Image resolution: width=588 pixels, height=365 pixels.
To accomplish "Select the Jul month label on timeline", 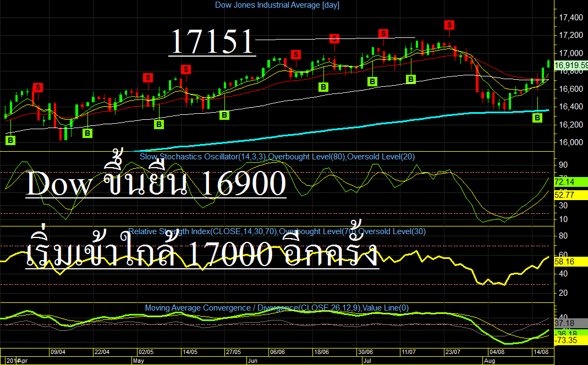I will 367,361.
